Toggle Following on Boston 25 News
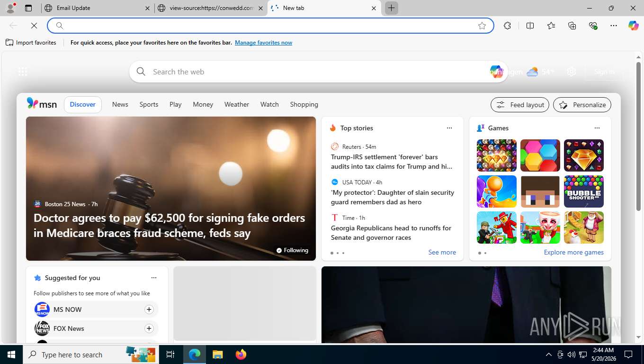Image resolution: width=644 pixels, height=364 pixels. coord(292,250)
